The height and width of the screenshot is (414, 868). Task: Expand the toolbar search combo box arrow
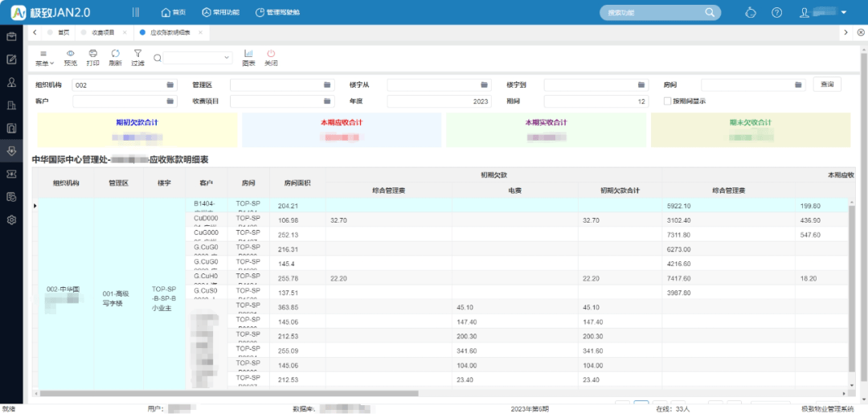[227, 58]
